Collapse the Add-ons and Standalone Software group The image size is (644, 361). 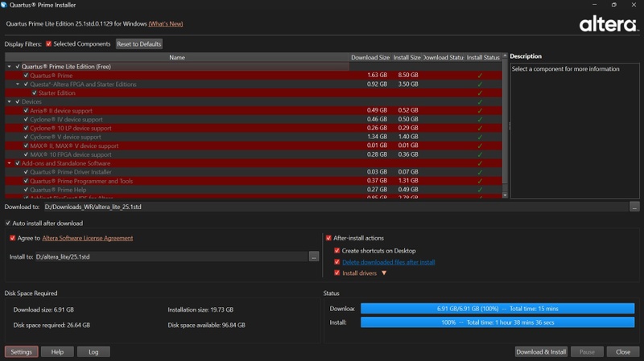coord(9,163)
